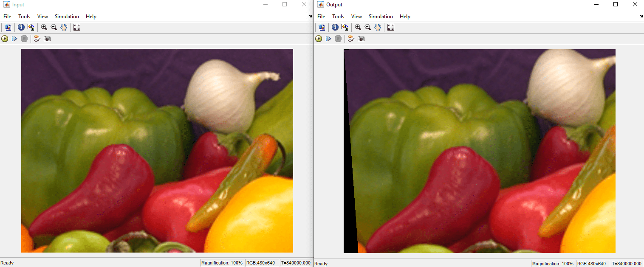Open Help menu in Input window
This screenshot has width=644, height=267.
[91, 17]
